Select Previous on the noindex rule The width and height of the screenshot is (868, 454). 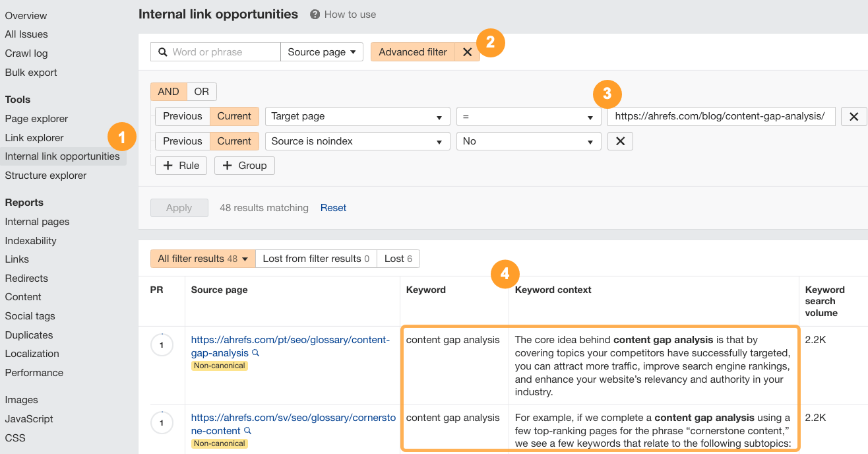coord(181,141)
